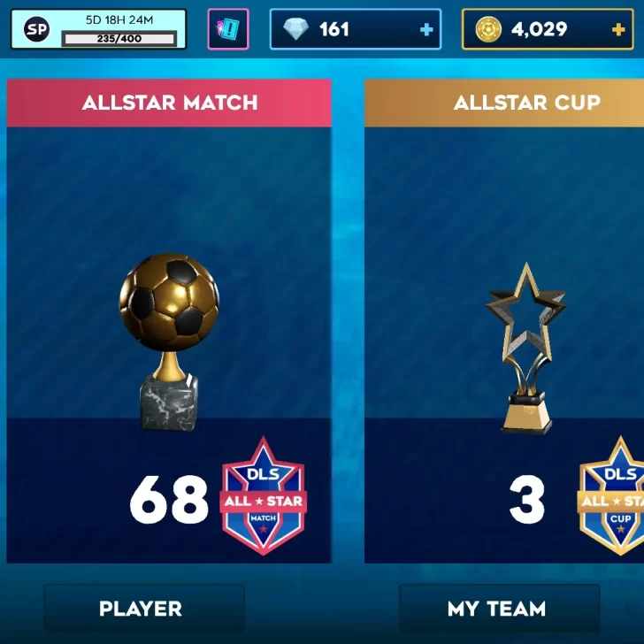
Task: Tap the 5D 18H 24M season timer
Action: [x=119, y=19]
